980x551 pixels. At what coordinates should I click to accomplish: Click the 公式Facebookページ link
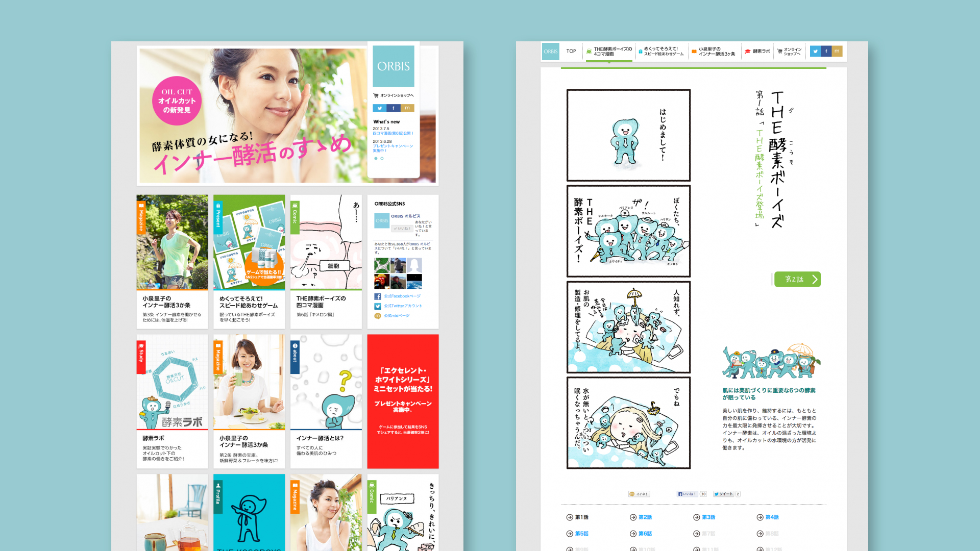[x=402, y=296]
